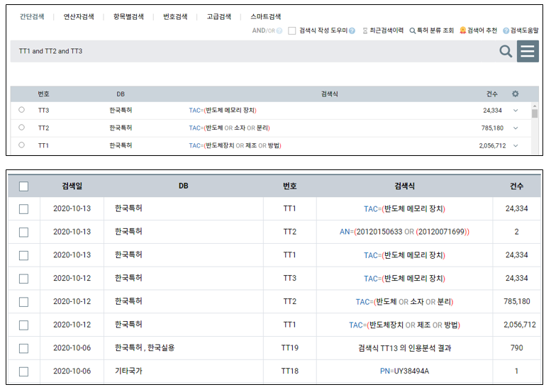The image size is (551, 392).
Task: Check the TT19 history row checkbox
Action: tap(23, 348)
